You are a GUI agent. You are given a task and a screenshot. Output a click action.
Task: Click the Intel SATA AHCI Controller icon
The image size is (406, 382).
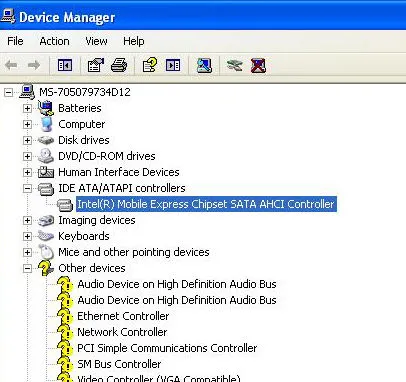point(65,205)
